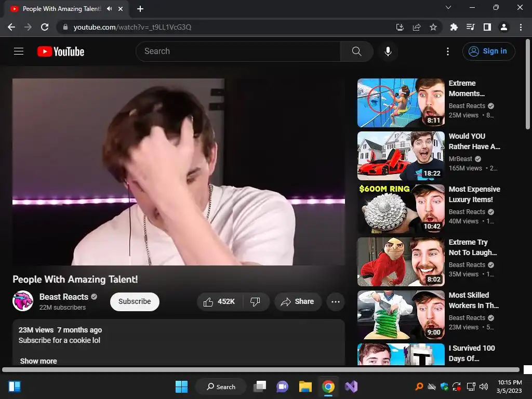The width and height of the screenshot is (532, 399).
Task: Mute the tab via speaker icon
Action: tap(109, 9)
